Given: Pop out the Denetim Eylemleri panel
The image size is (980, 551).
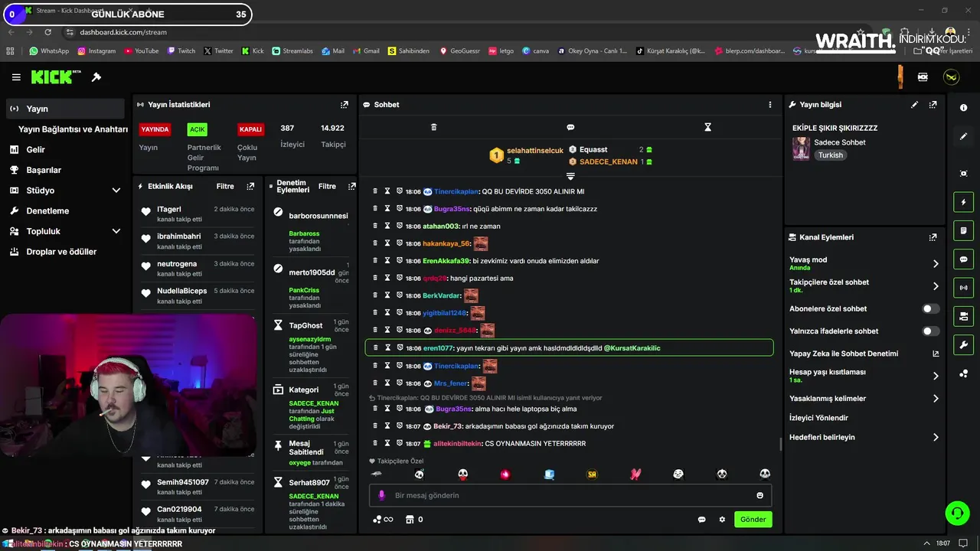Looking at the screenshot, I should [x=352, y=186].
